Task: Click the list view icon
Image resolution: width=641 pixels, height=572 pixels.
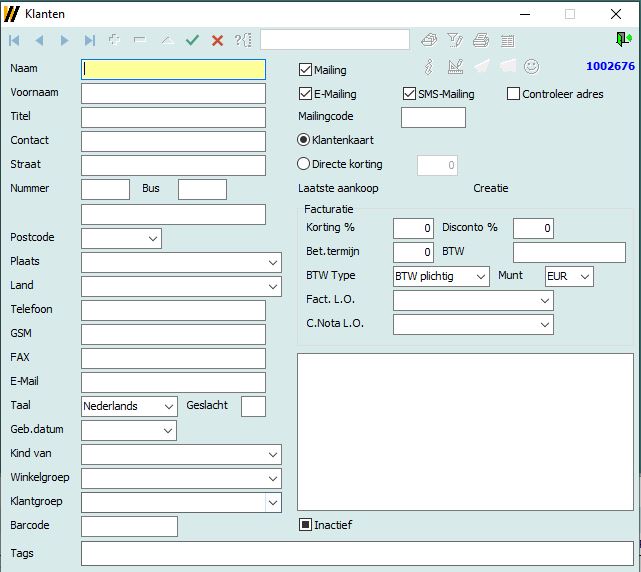Action: point(507,40)
